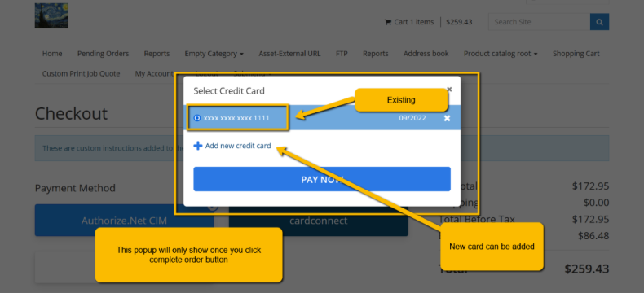Click Add new credit card link

238,146
